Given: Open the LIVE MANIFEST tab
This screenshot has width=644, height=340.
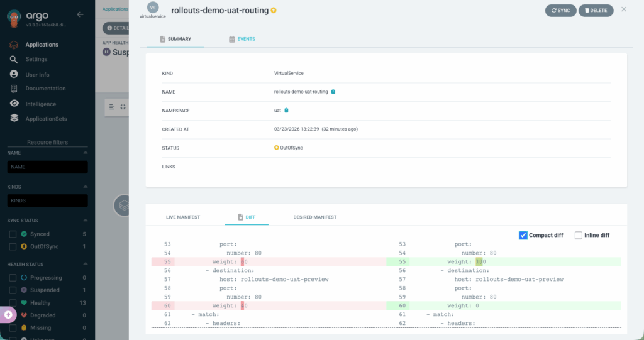Looking at the screenshot, I should tap(183, 217).
